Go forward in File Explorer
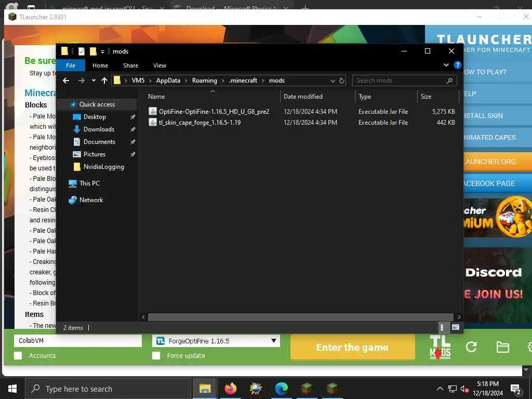Image resolution: width=532 pixels, height=399 pixels. 81,81
